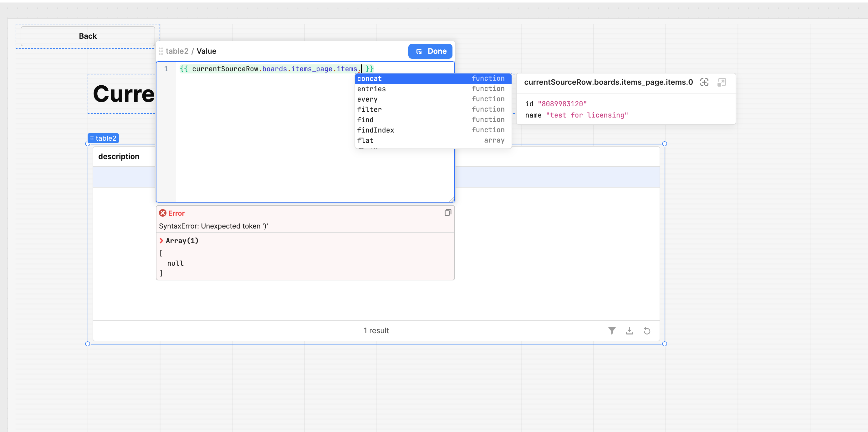Click the 1 result text
Viewport: 868px width, 432px height.
(376, 331)
